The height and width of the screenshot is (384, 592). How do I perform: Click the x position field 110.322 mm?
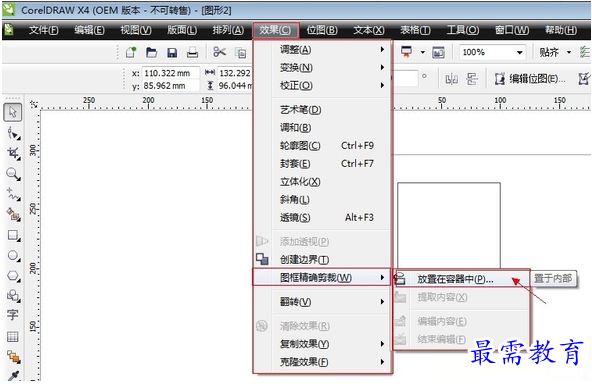(x=171, y=73)
